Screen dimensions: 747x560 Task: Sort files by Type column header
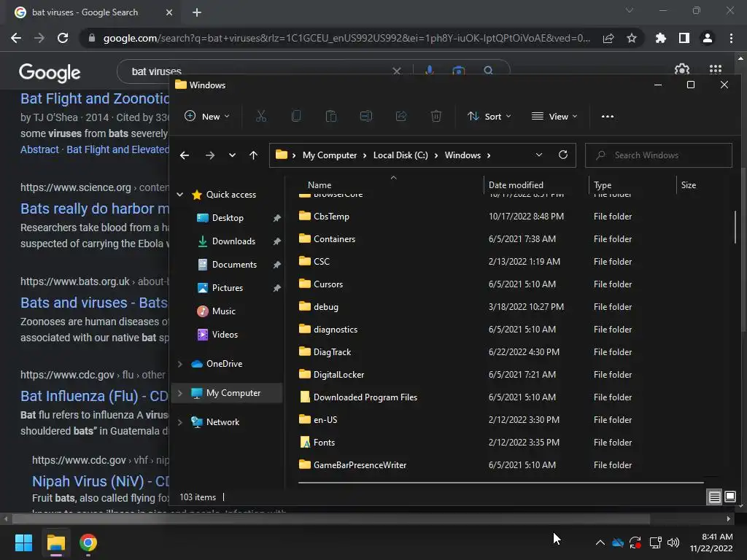point(602,184)
